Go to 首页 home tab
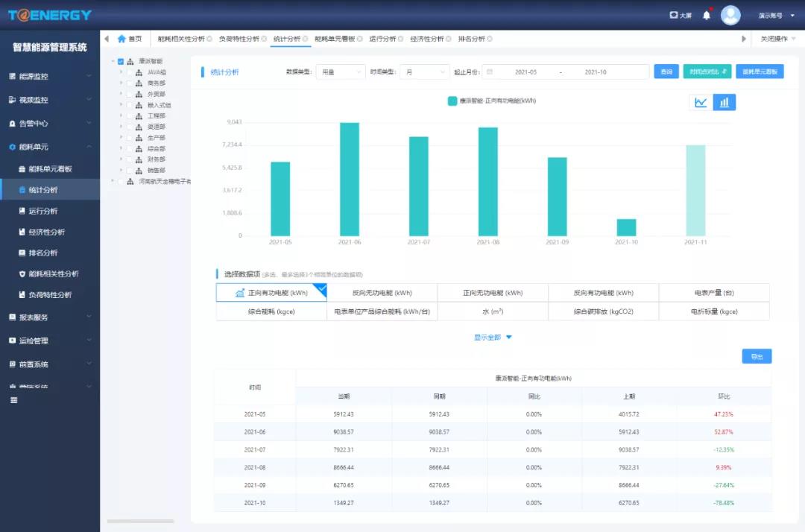The image size is (805, 532). 129,39
